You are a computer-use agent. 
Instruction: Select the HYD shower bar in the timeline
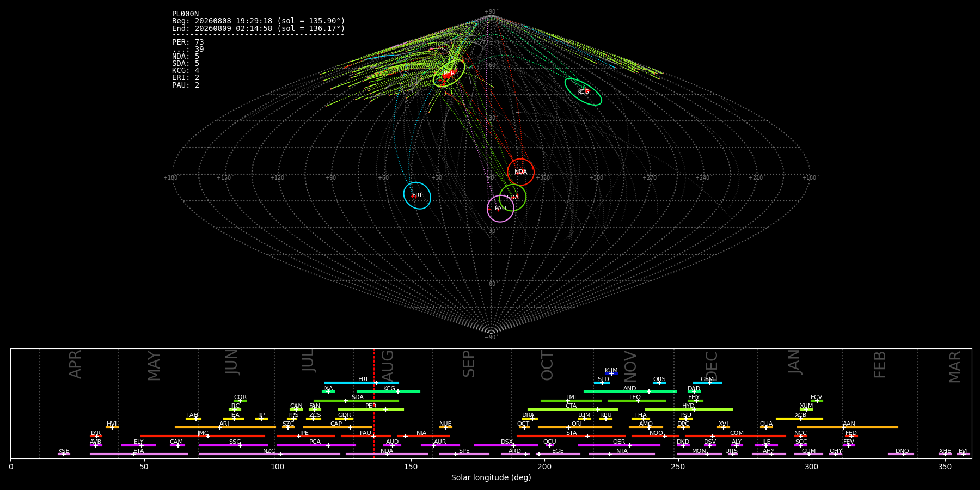[x=689, y=409]
